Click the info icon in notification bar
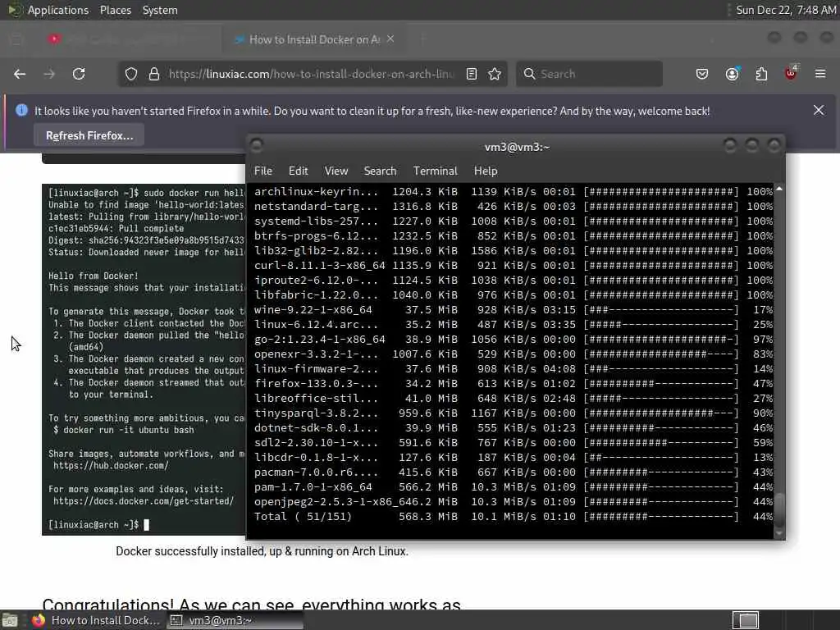The image size is (840, 630). 21,111
